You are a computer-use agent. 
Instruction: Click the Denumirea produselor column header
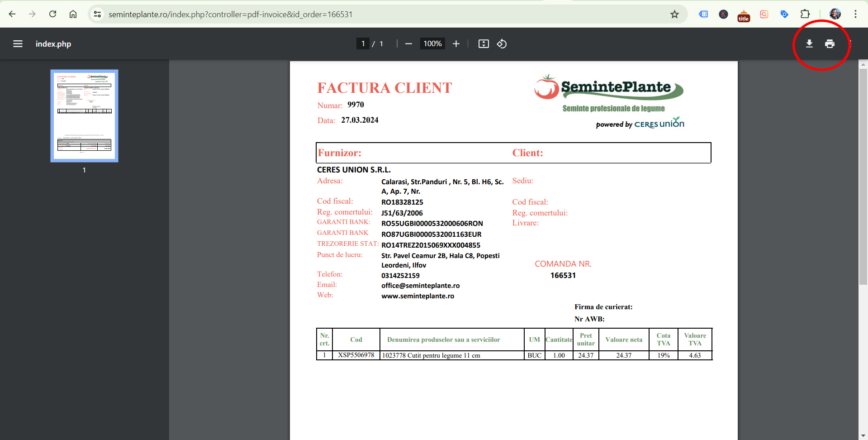(x=443, y=340)
